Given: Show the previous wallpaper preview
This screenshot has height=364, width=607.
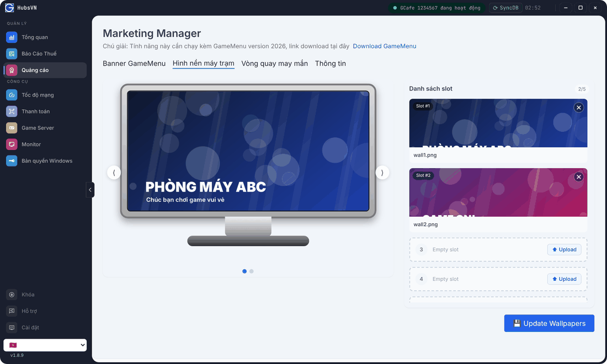Looking at the screenshot, I should 114,173.
